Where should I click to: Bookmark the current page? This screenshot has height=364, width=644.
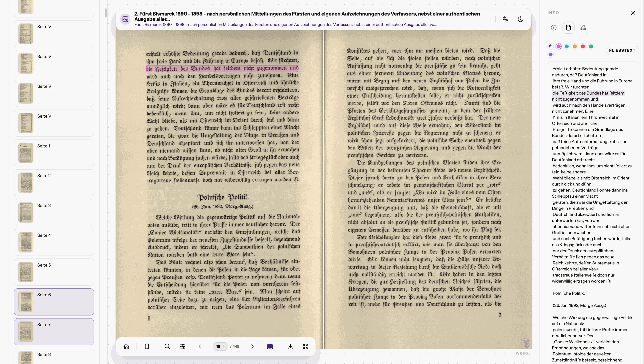pos(147,347)
